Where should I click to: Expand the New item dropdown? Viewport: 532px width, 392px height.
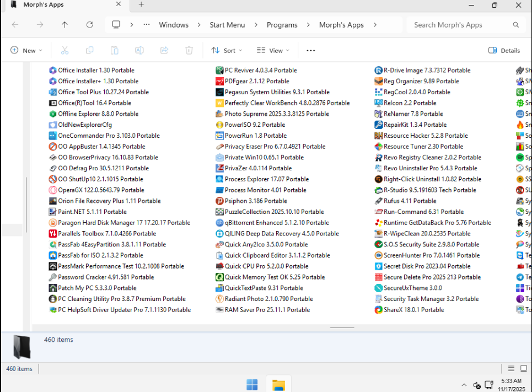[x=26, y=50]
